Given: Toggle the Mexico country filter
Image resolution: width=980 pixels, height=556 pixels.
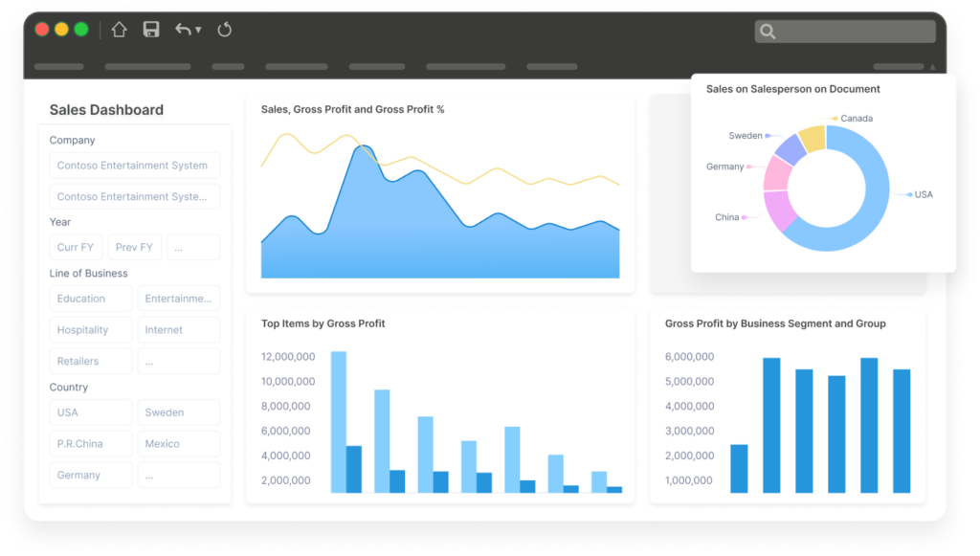Looking at the screenshot, I should [178, 443].
